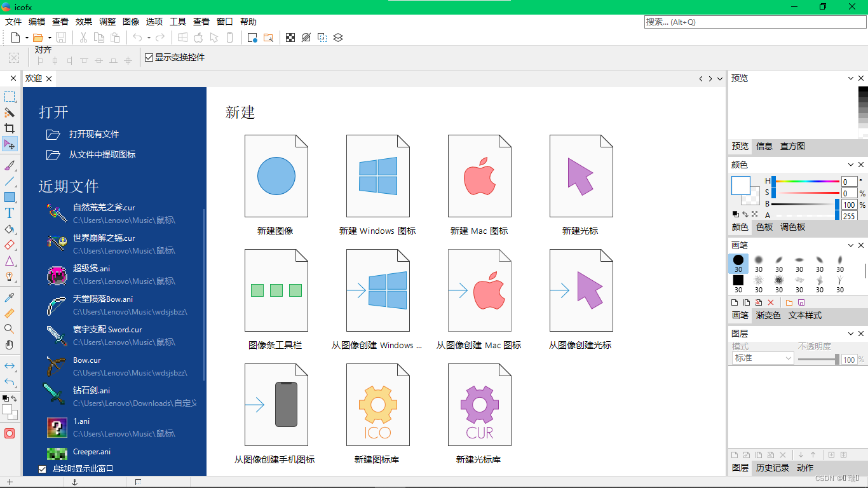868x488 pixels.
Task: Click the hue H slider
Action: pos(806,182)
